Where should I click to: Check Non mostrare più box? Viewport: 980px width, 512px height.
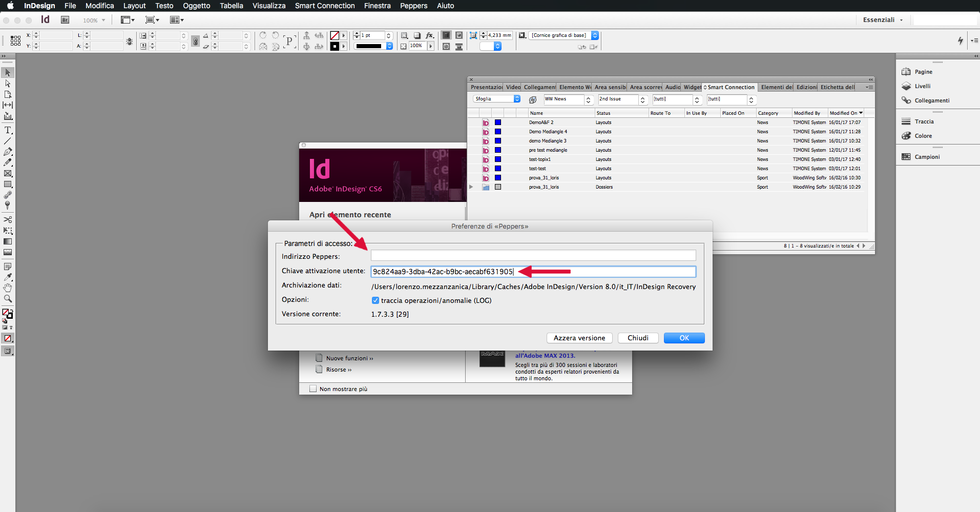tap(313, 389)
